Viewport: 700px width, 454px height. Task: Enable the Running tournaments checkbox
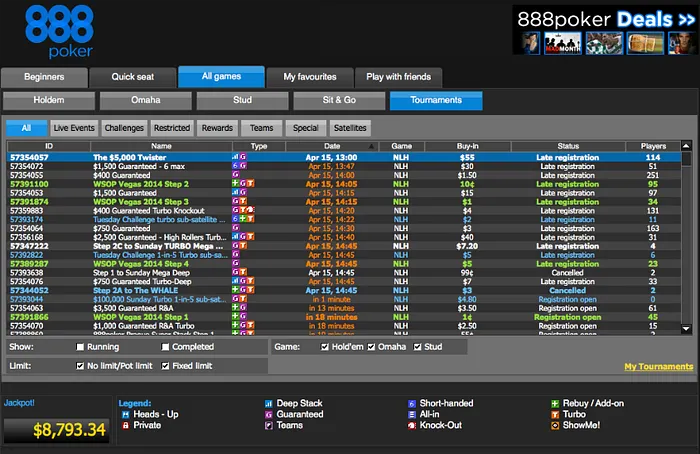pyautogui.click(x=80, y=347)
